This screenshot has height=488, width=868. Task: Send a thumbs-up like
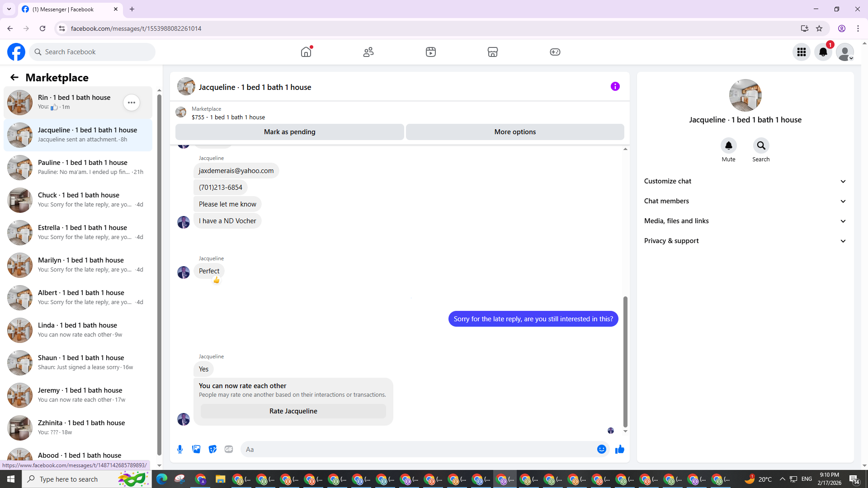tap(619, 449)
